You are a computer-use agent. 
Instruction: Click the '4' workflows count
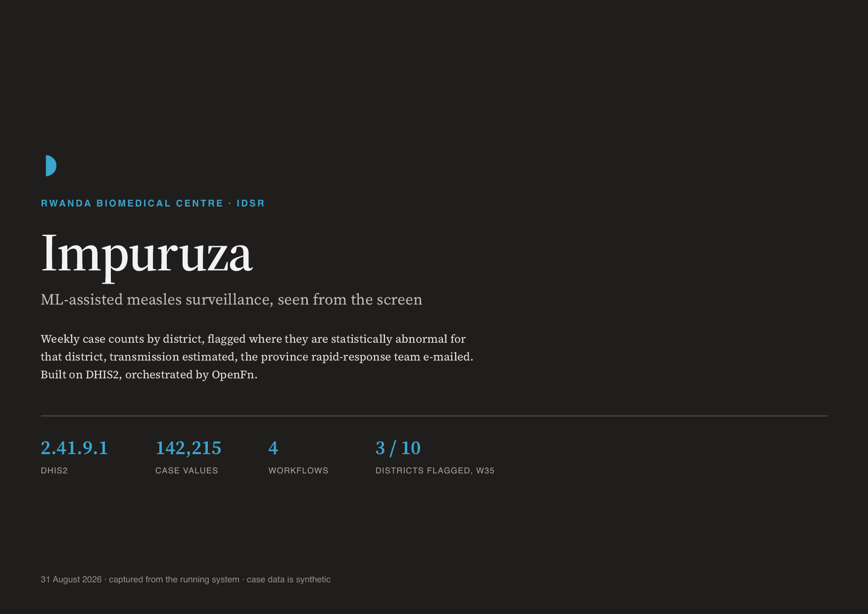pyautogui.click(x=273, y=448)
